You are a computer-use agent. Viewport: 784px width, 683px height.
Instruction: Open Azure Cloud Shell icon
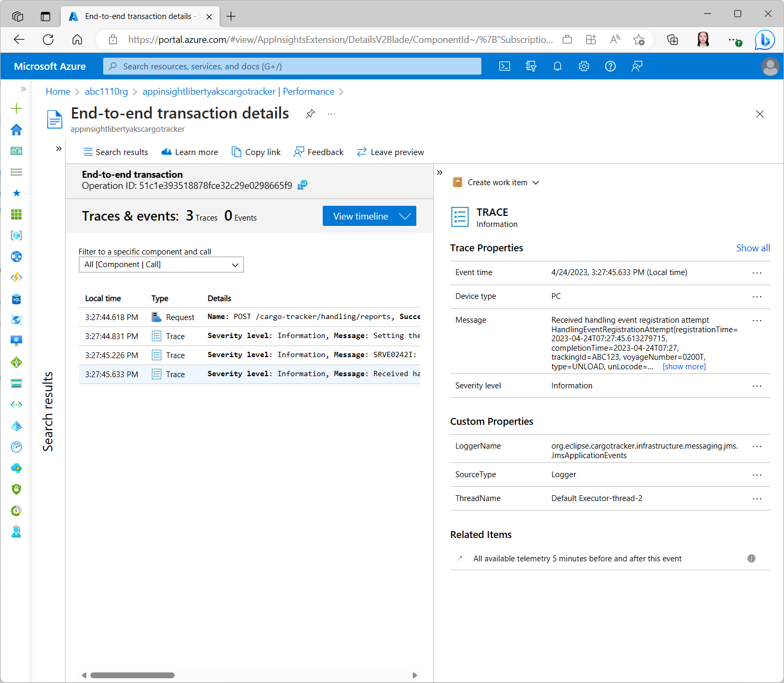pos(505,66)
